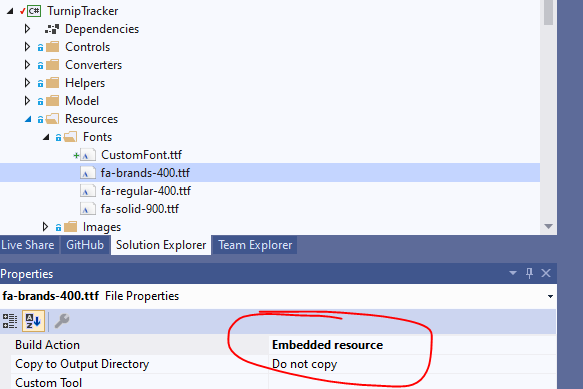Select fa-brands-400.ttf in the tree
Screen dimensions: 583x389
[x=145, y=173]
